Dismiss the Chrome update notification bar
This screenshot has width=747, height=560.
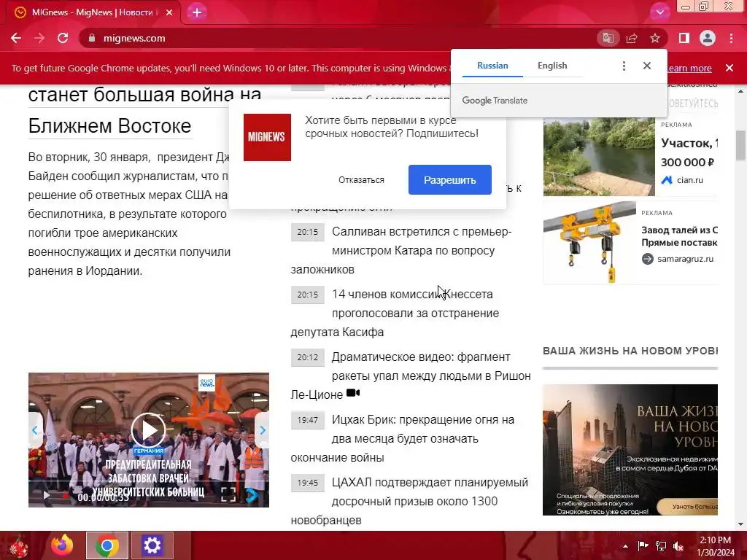(729, 68)
